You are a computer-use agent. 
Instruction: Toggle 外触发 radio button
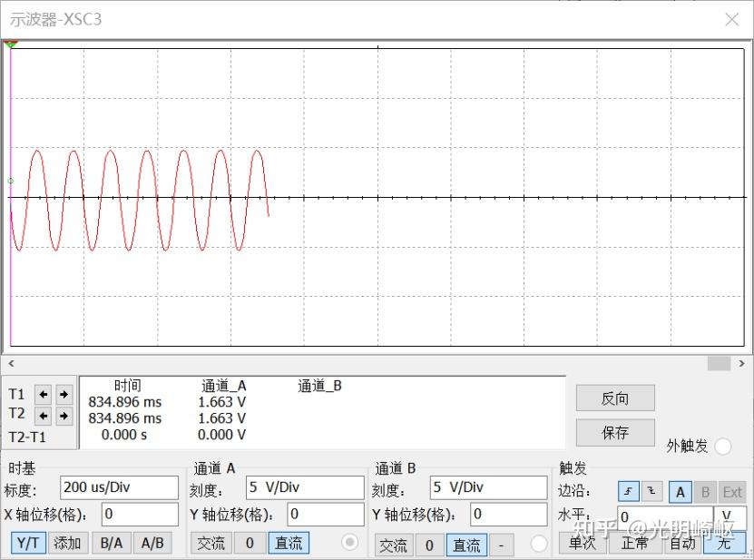click(x=723, y=447)
